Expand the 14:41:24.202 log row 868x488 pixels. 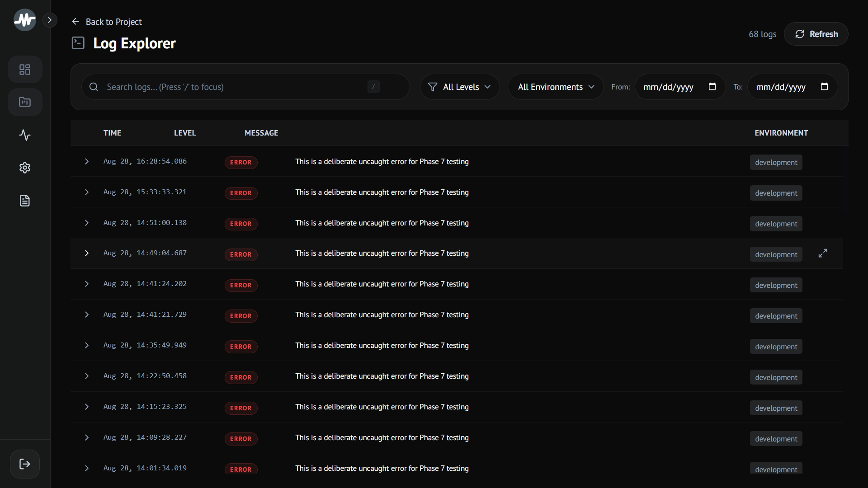tap(87, 284)
